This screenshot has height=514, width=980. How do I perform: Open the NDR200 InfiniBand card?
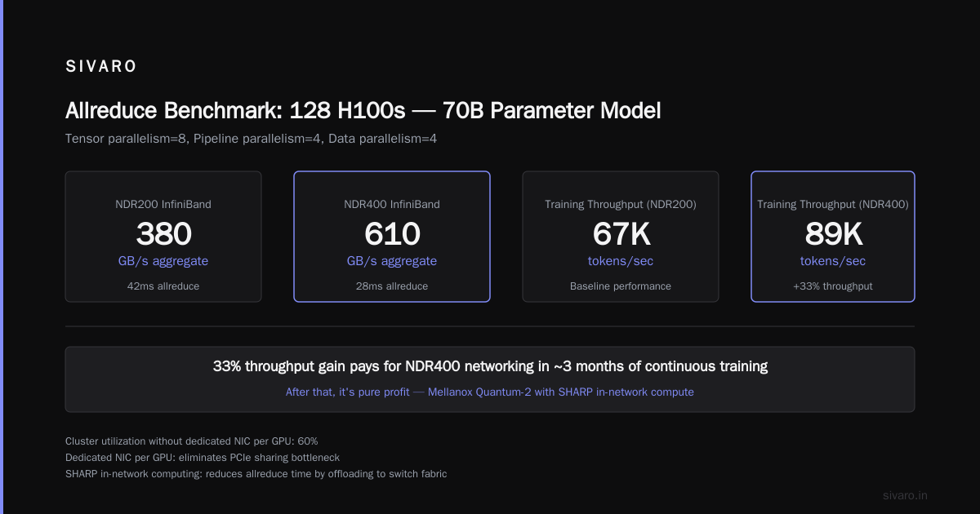pos(163,237)
